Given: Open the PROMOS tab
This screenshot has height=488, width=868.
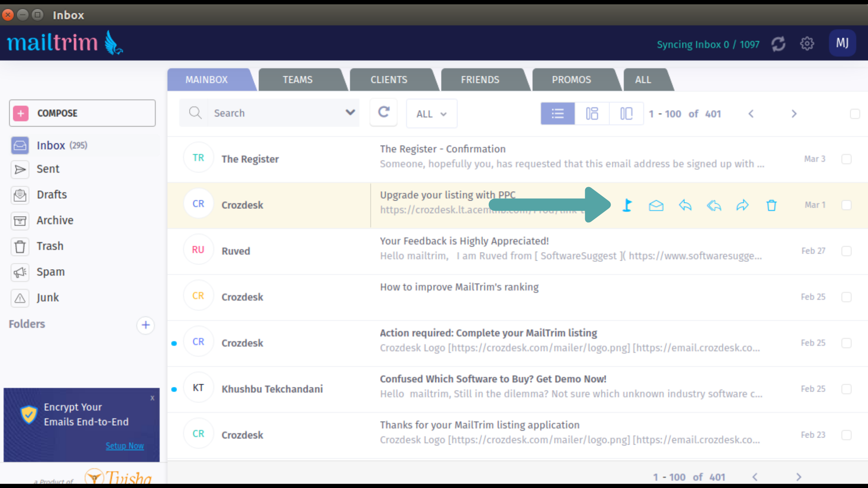Looking at the screenshot, I should click(x=571, y=80).
